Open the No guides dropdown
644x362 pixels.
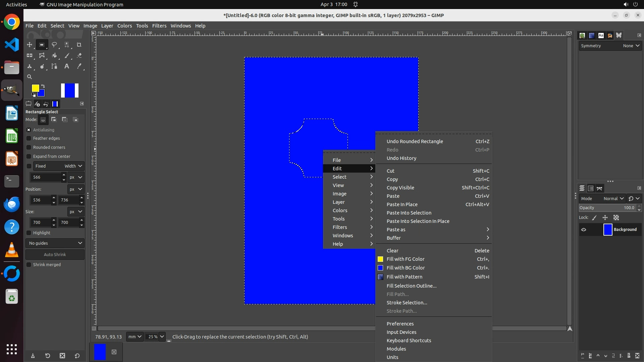(55, 243)
